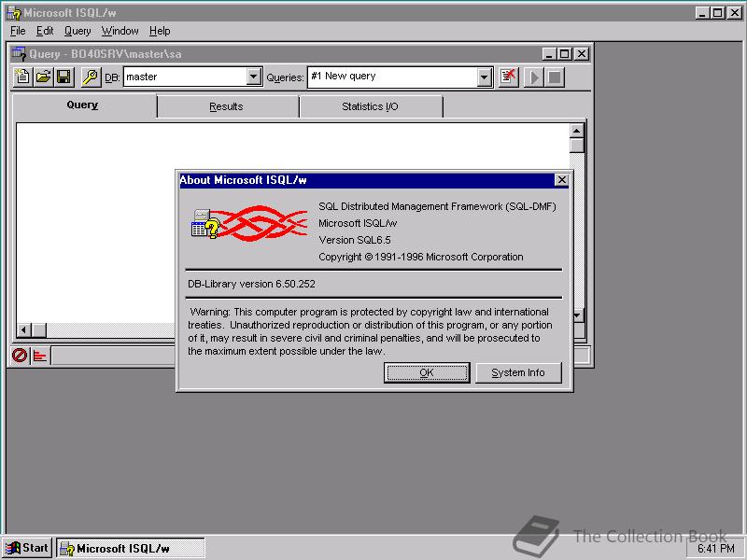Image resolution: width=747 pixels, height=560 pixels.
Task: Click the System Info button
Action: pos(518,372)
